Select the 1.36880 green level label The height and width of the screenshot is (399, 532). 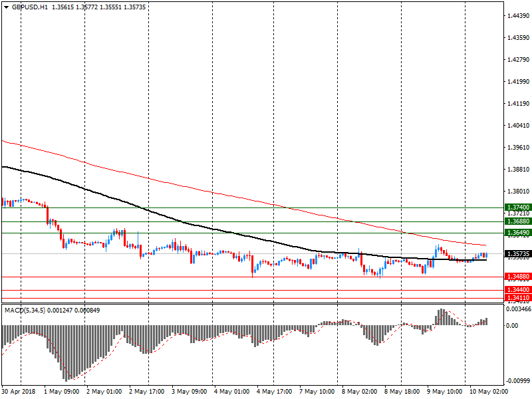[x=518, y=221]
